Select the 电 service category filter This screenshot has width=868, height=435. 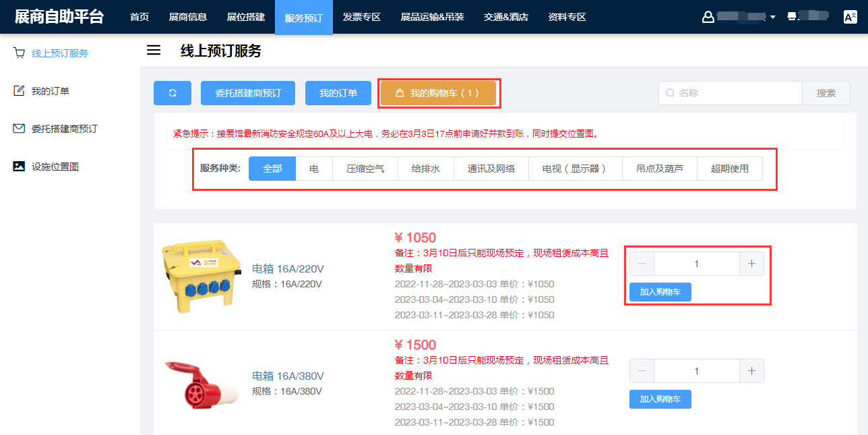(x=314, y=169)
